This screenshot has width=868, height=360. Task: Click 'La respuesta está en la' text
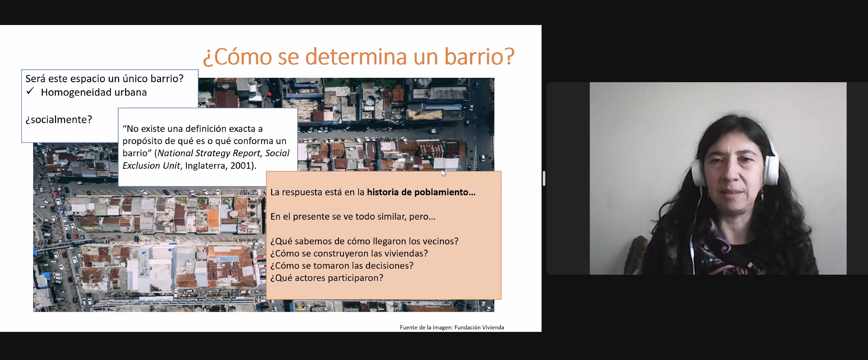point(317,192)
